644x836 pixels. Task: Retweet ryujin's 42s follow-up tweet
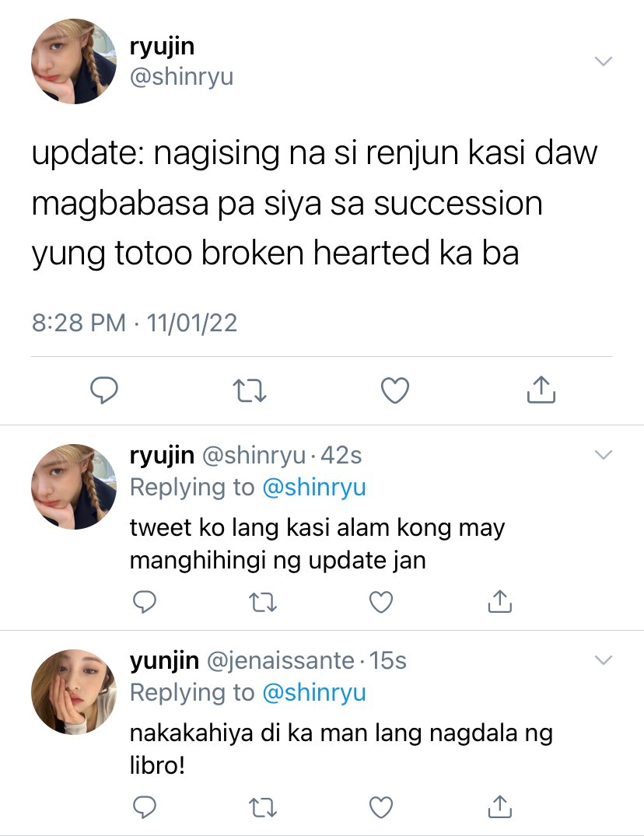[263, 602]
